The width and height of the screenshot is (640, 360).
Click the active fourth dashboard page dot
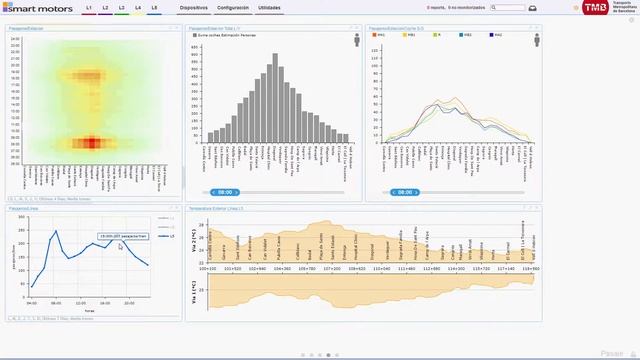(x=329, y=355)
